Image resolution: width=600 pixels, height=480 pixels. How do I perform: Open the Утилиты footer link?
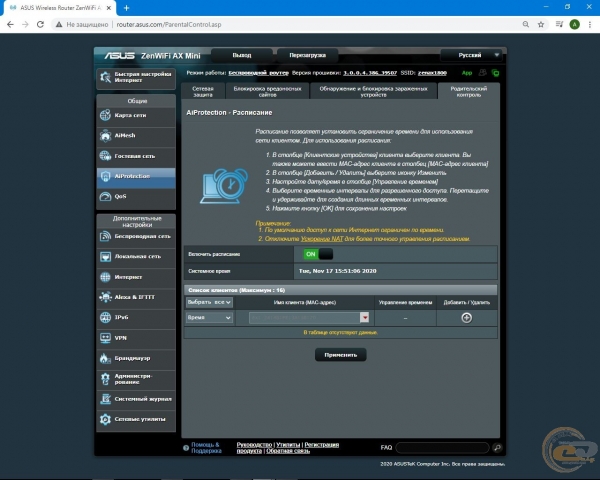click(288, 445)
